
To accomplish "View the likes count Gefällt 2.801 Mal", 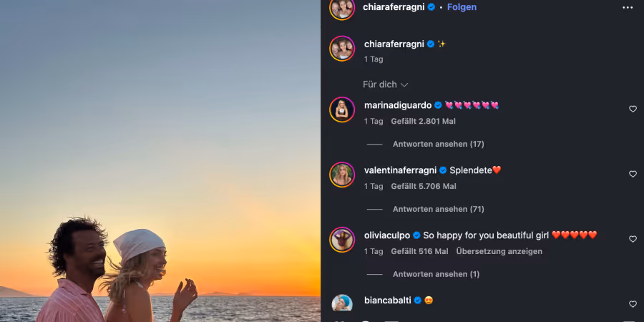I will (424, 121).
